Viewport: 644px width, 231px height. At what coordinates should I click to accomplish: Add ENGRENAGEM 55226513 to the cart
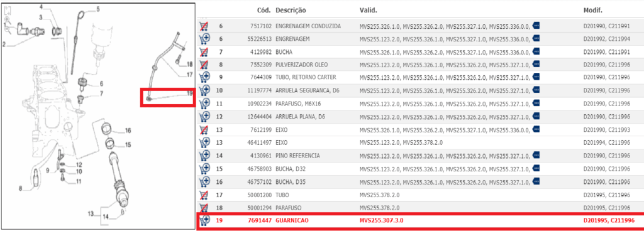click(204, 39)
